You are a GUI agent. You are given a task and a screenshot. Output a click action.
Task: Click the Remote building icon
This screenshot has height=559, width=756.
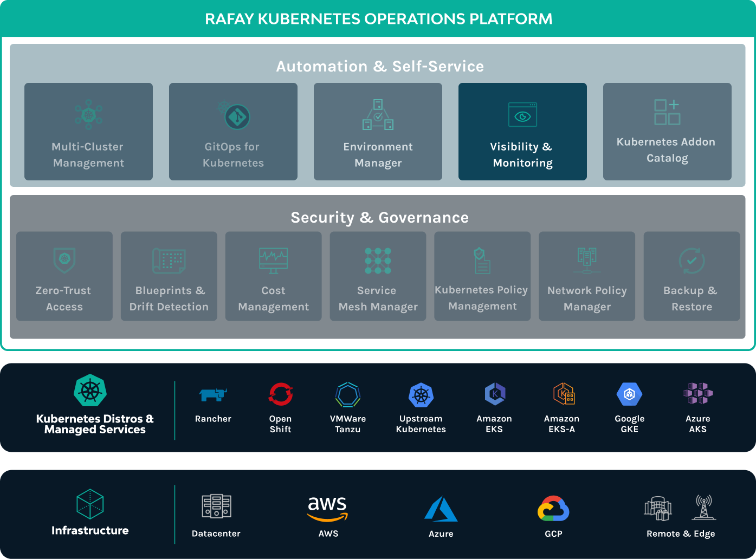point(658,508)
